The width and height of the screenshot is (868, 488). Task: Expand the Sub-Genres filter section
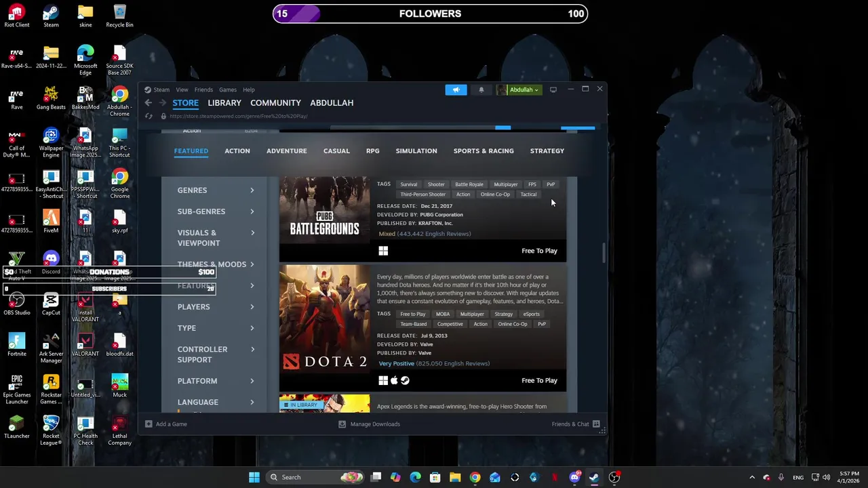point(216,211)
